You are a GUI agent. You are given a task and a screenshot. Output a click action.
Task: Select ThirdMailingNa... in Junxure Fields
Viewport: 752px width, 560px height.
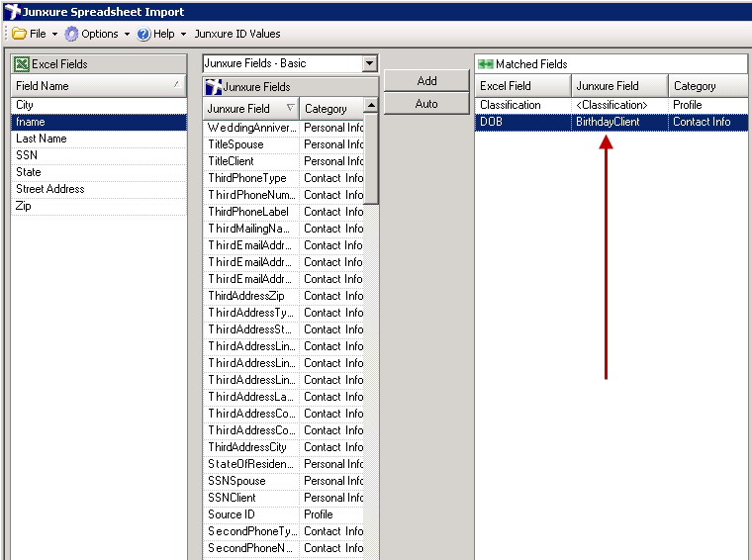coord(283,229)
